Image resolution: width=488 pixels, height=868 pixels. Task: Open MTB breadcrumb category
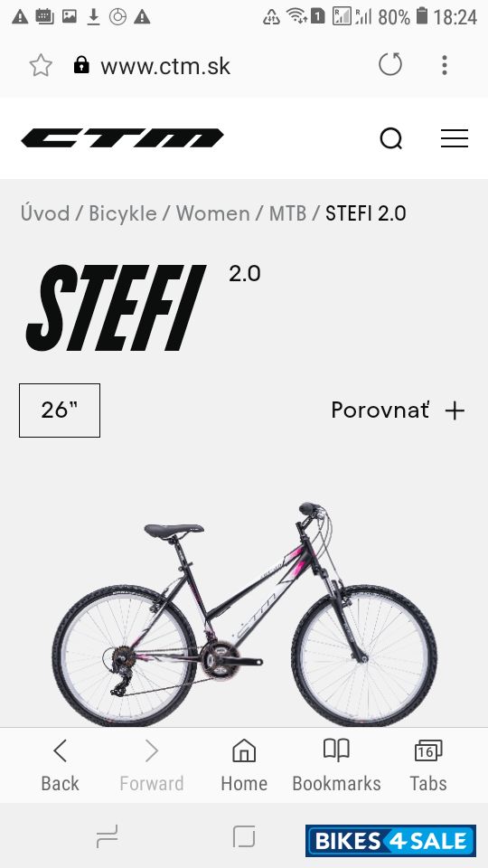(287, 213)
